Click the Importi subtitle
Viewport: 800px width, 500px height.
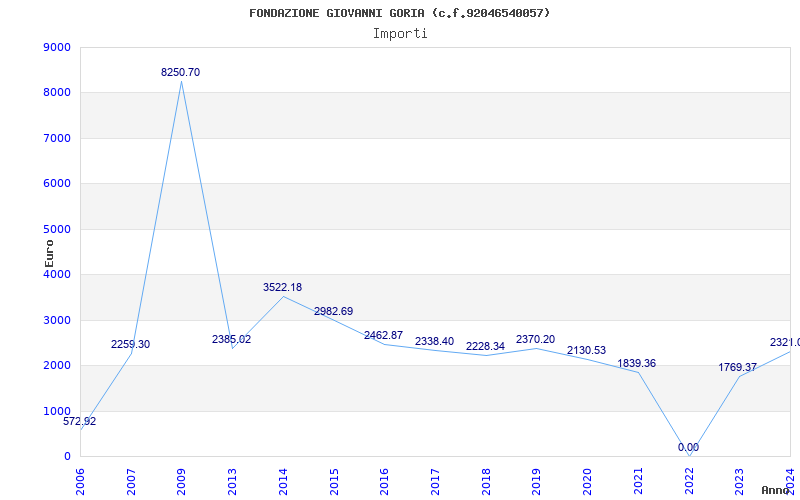[400, 34]
